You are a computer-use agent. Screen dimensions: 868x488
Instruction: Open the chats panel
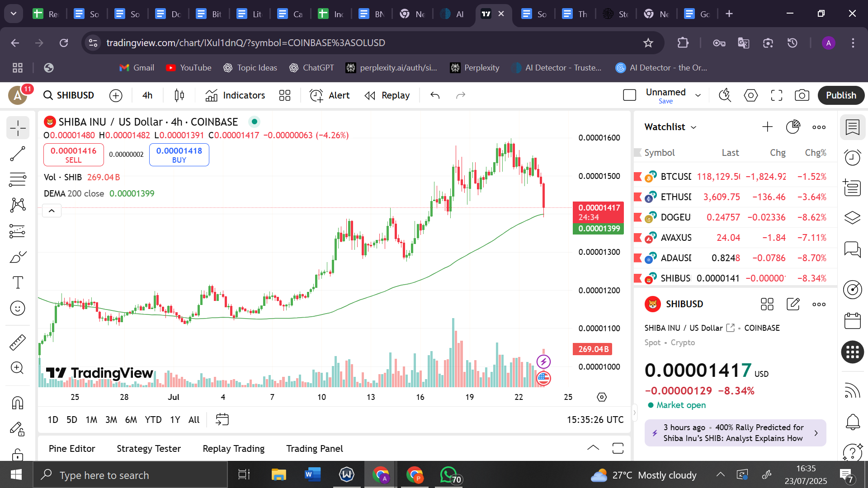[853, 249]
